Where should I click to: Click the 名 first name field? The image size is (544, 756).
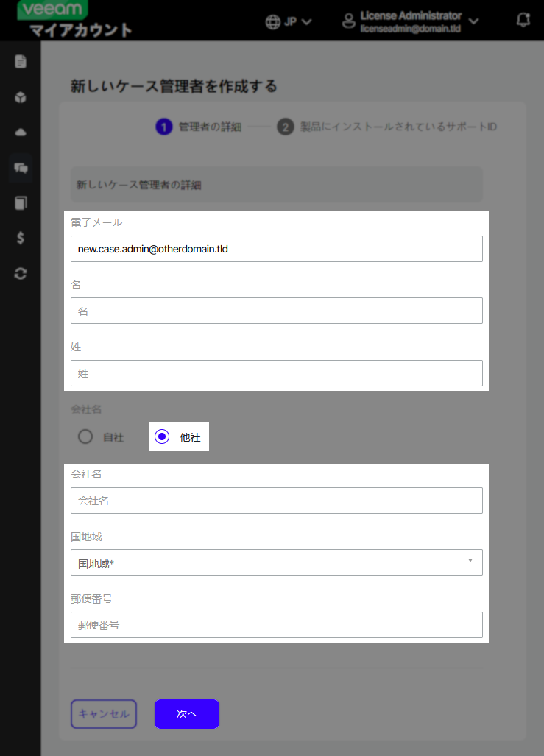(276, 311)
